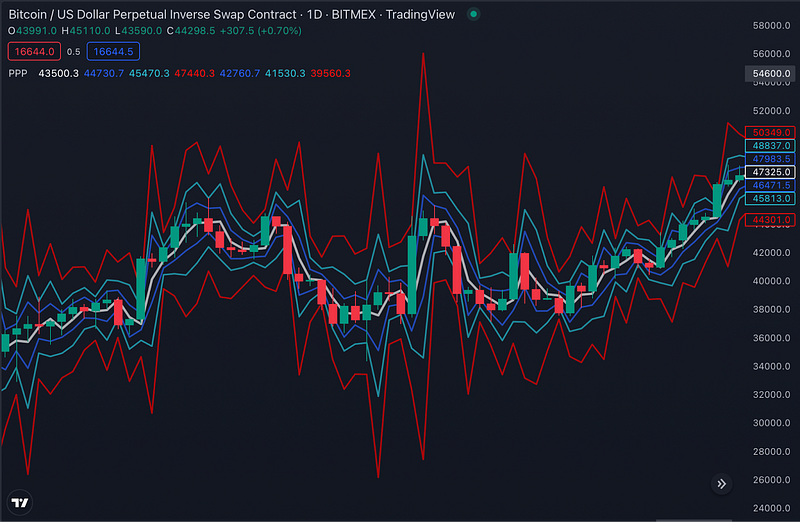This screenshot has height=522, width=800.
Task: Click the 30000.0 axis tick label
Action: 771,423
